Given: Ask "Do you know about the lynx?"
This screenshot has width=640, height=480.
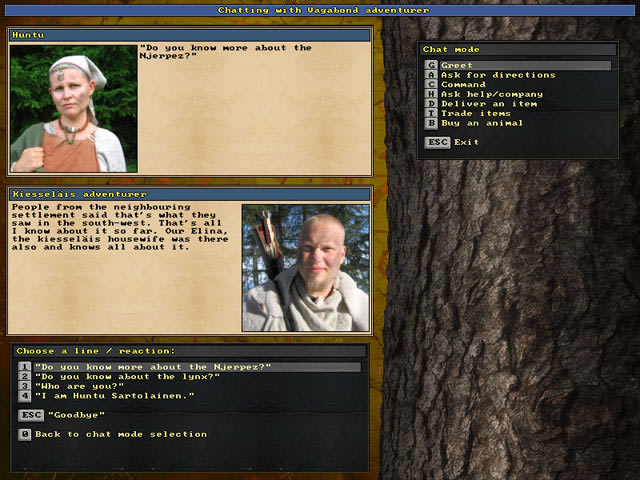Looking at the screenshot, I should pos(128,377).
